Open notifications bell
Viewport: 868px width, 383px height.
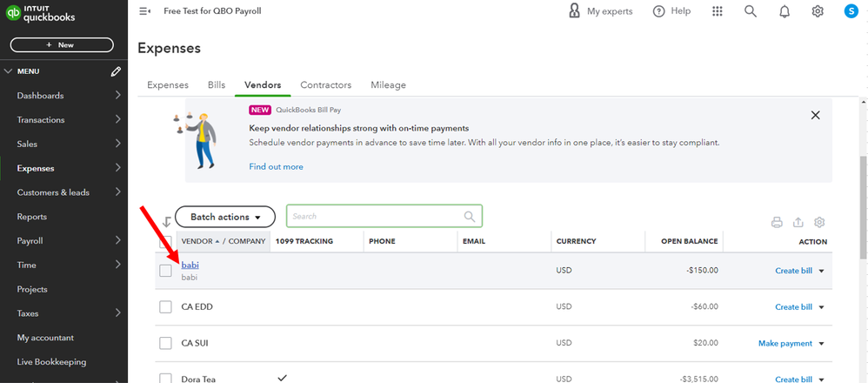click(x=785, y=11)
